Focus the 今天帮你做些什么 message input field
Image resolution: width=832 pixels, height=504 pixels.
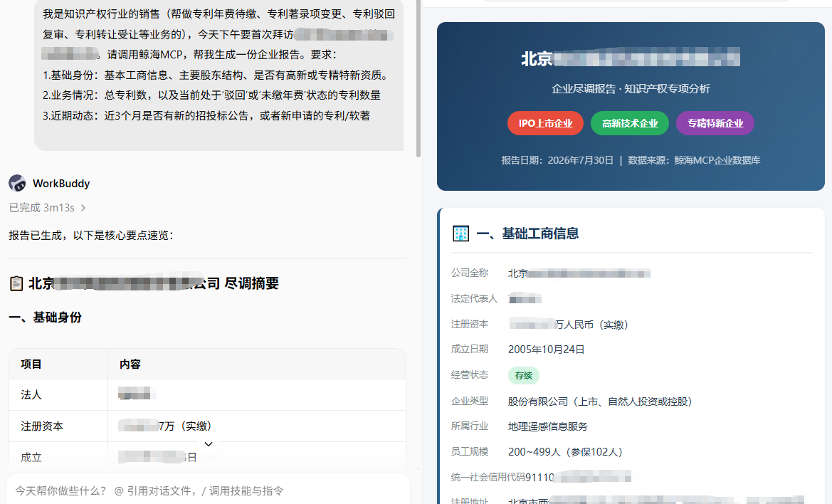[208, 490]
